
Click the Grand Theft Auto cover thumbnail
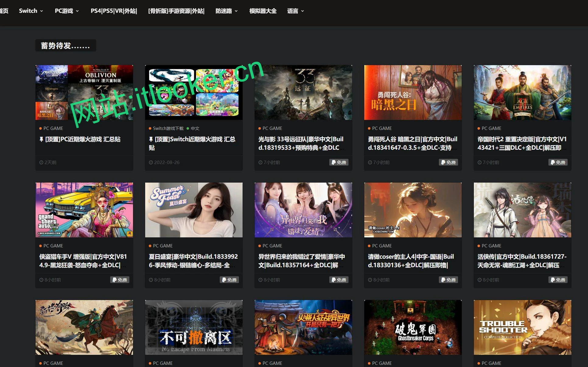[x=84, y=210]
